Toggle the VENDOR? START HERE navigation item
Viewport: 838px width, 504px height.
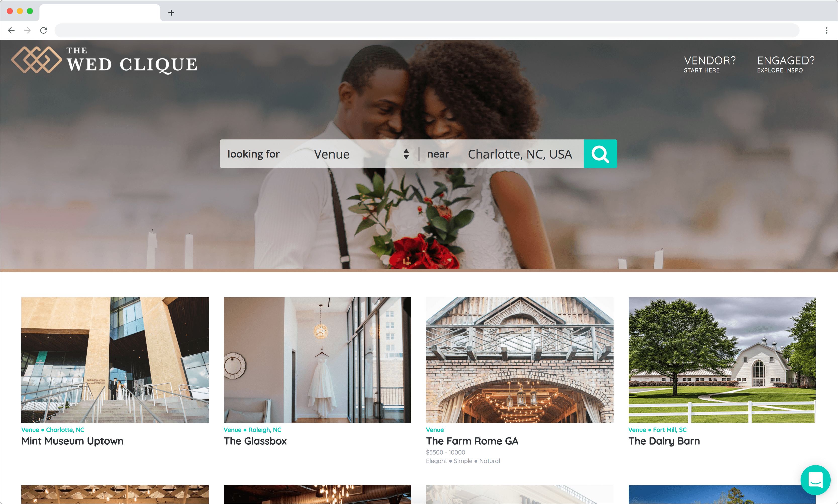(710, 64)
